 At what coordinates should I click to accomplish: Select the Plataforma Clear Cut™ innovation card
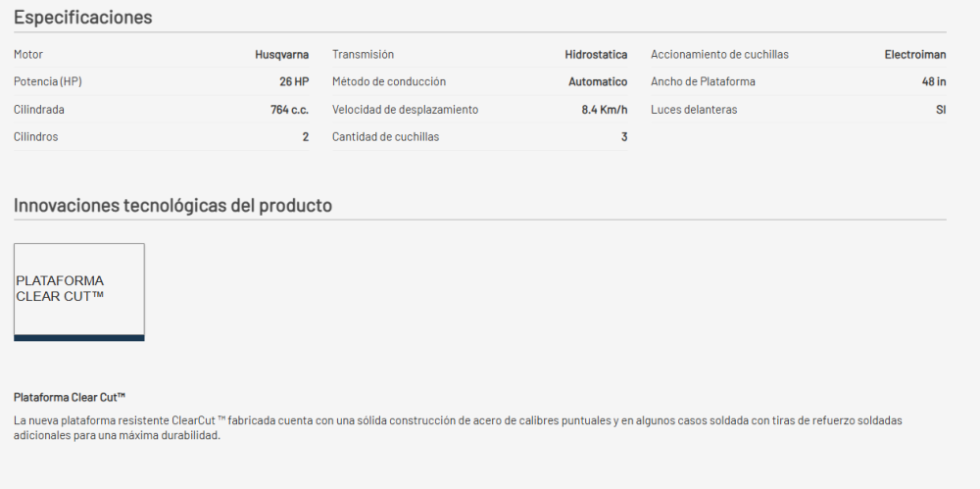click(79, 291)
